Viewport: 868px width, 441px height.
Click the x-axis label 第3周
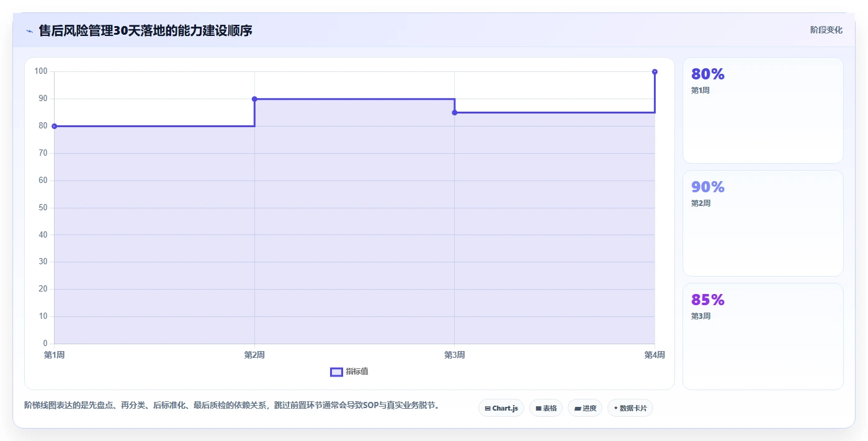(x=455, y=355)
